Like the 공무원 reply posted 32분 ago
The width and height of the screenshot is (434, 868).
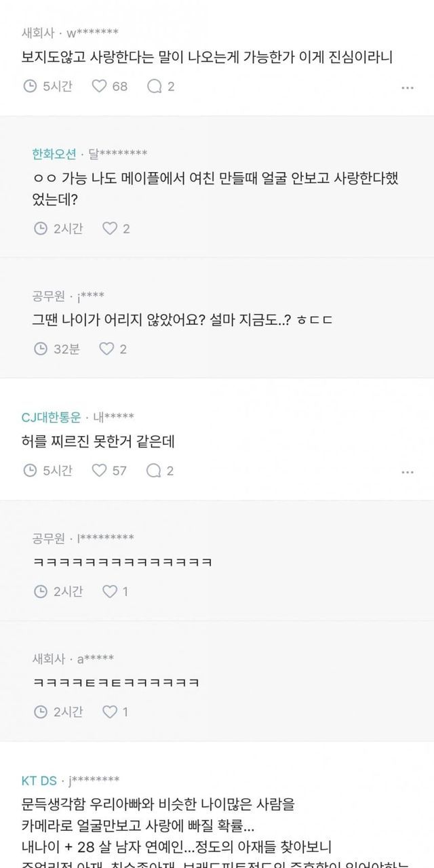107,349
